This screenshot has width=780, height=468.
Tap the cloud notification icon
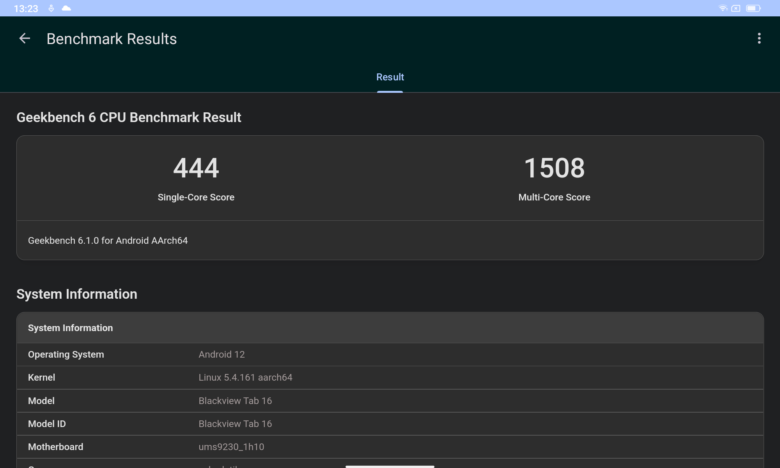click(x=66, y=8)
